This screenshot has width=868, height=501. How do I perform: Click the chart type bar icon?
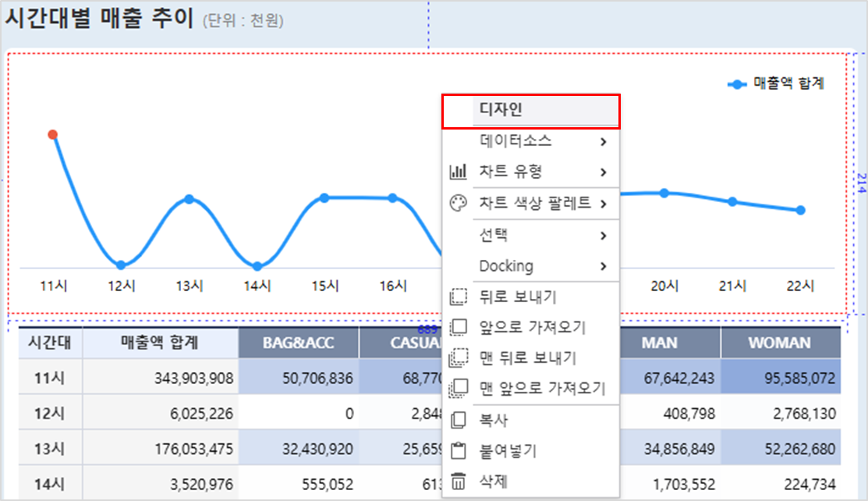point(459,172)
